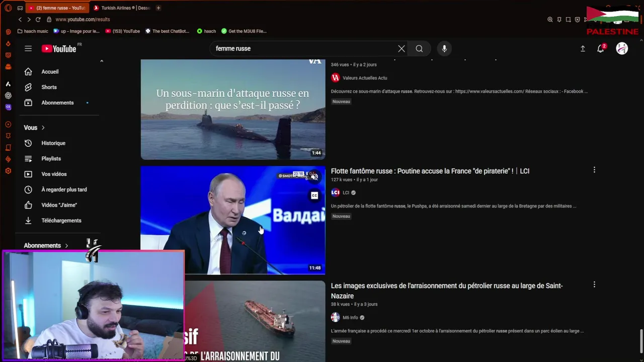Viewport: 644px width, 362px height.
Task: Open the YouTube hamburger guide menu
Action: coord(28,48)
